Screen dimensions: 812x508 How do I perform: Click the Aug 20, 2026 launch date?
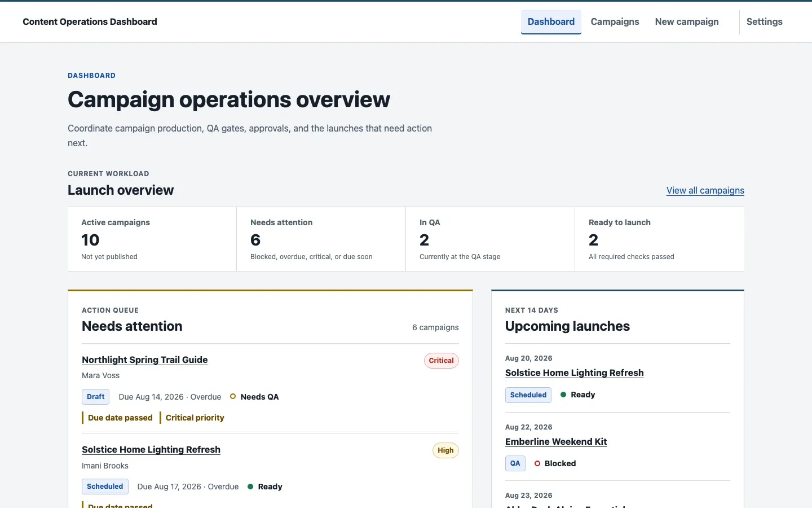529,358
